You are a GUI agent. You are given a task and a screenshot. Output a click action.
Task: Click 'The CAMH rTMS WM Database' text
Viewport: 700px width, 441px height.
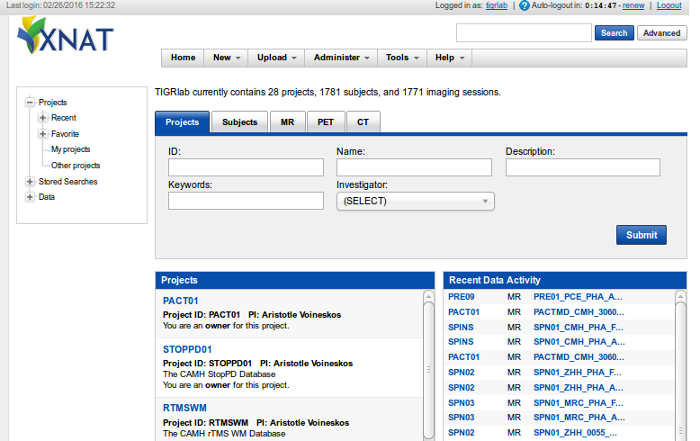coord(224,433)
